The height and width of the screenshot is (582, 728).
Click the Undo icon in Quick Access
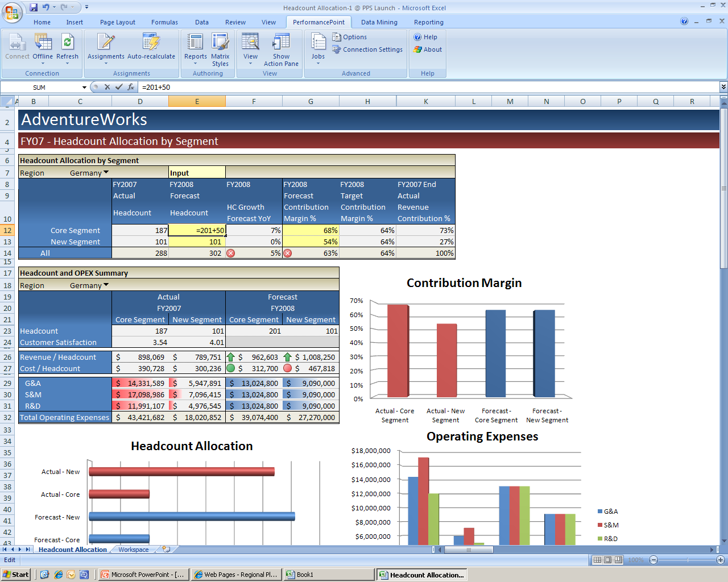pyautogui.click(x=45, y=7)
